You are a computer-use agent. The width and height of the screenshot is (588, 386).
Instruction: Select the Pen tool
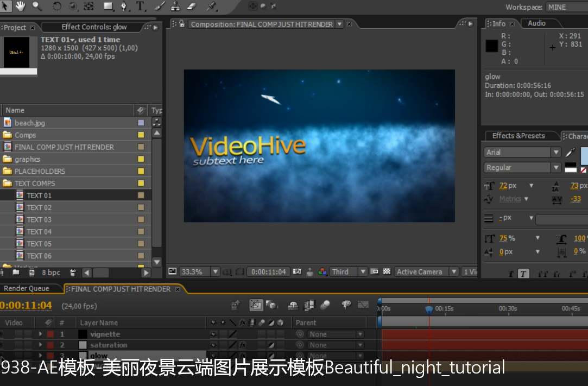[124, 6]
